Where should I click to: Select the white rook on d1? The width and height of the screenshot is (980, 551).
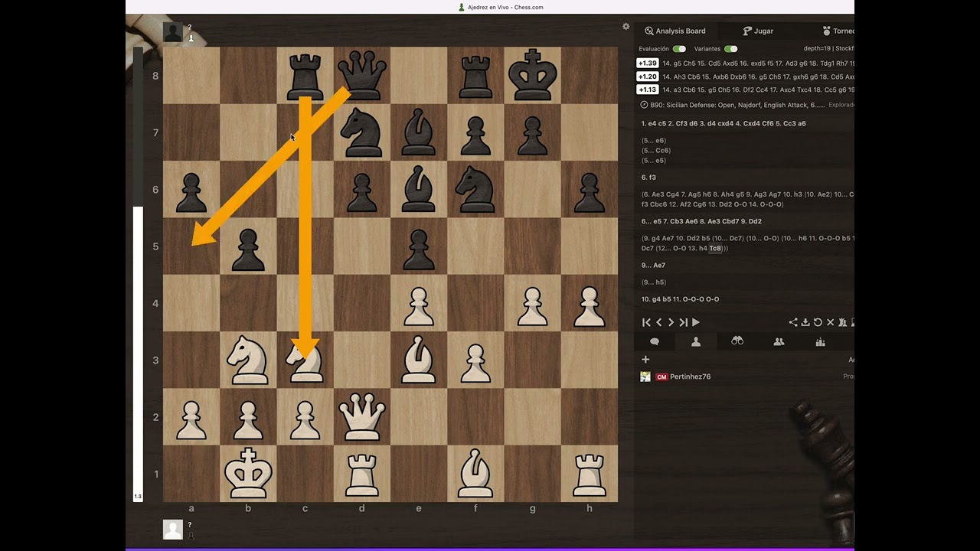tap(361, 474)
